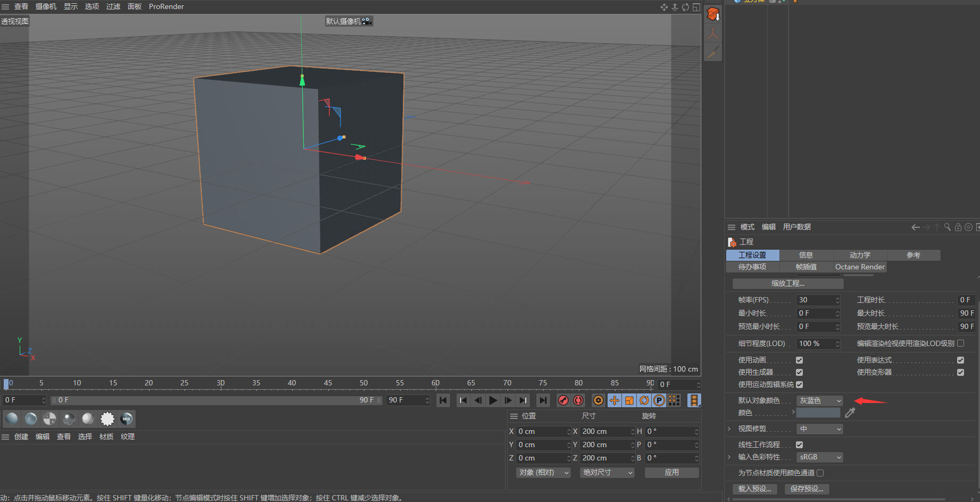Click the 缩放工程... button

coord(788,284)
